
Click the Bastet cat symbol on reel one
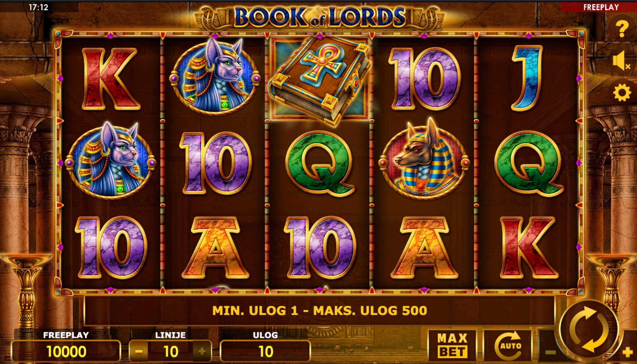(x=110, y=161)
